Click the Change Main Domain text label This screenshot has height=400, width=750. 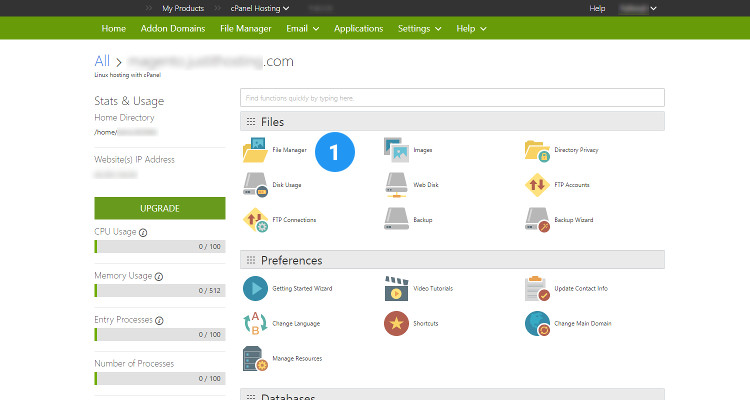point(583,323)
